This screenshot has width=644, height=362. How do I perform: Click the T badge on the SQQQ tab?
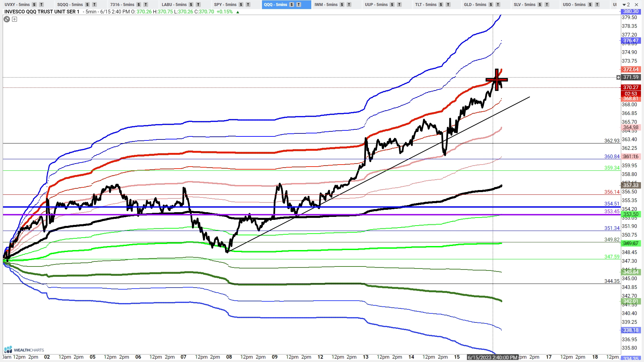tap(94, 5)
